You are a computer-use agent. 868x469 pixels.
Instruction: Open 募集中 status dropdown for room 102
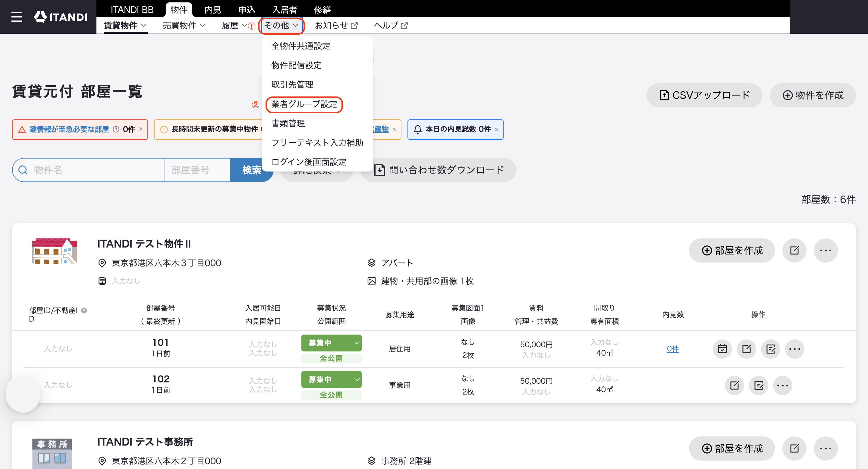pos(331,379)
